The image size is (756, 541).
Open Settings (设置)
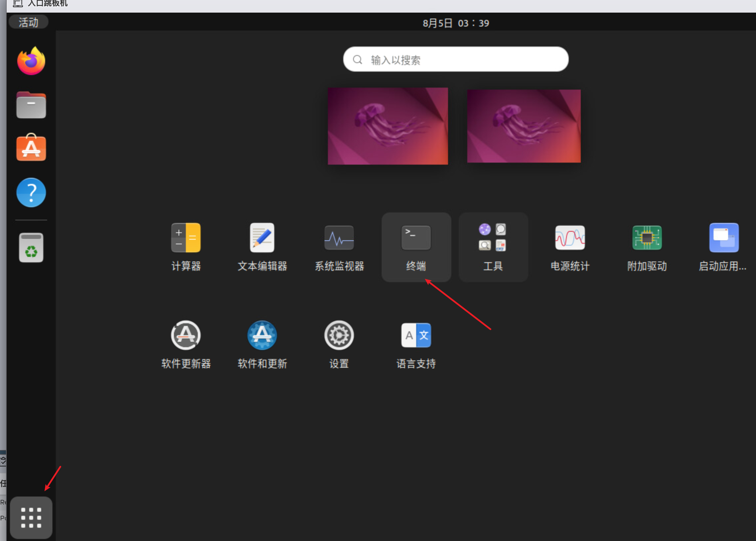[x=339, y=345]
